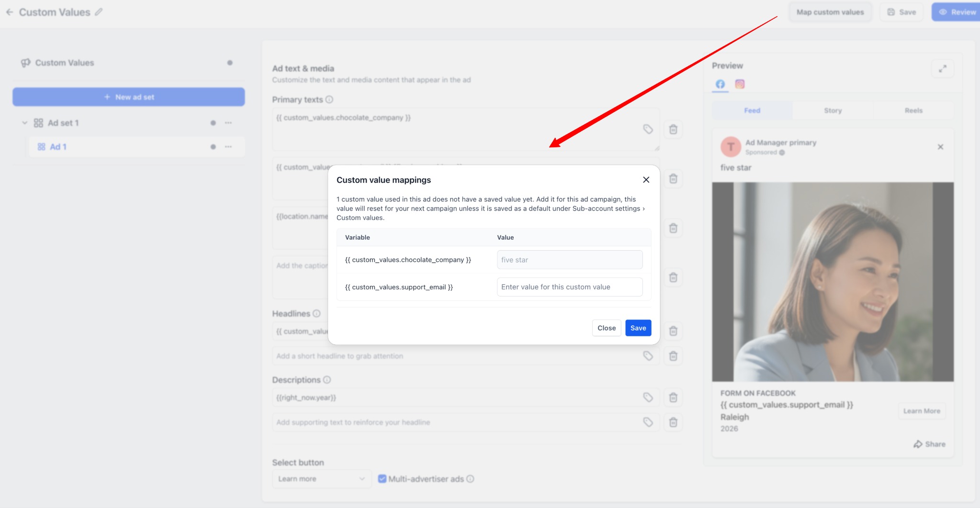
Task: Insert tag in supporting text description field
Action: tap(648, 422)
